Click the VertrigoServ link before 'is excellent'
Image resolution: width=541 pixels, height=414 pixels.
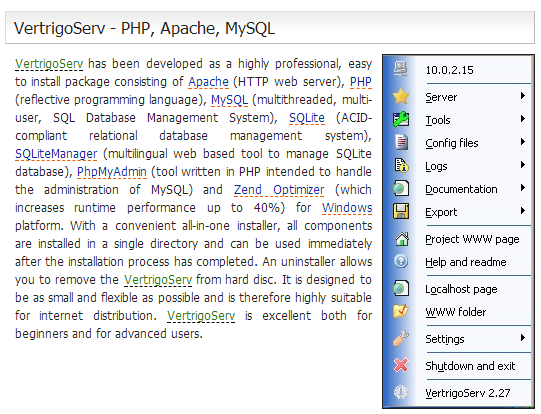(x=201, y=316)
